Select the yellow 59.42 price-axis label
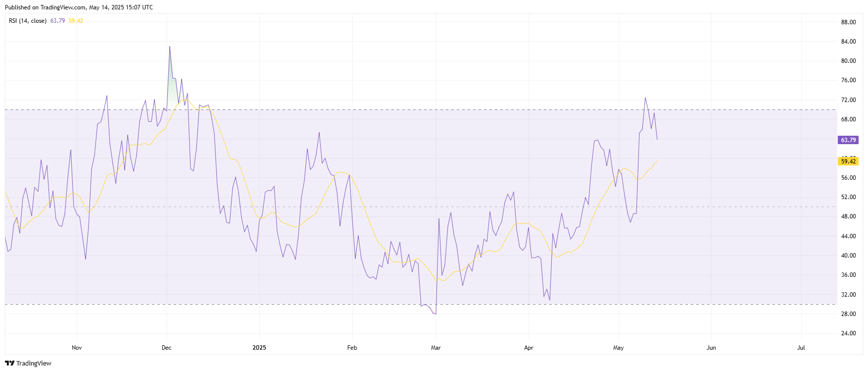This screenshot has width=868, height=372. pyautogui.click(x=848, y=161)
